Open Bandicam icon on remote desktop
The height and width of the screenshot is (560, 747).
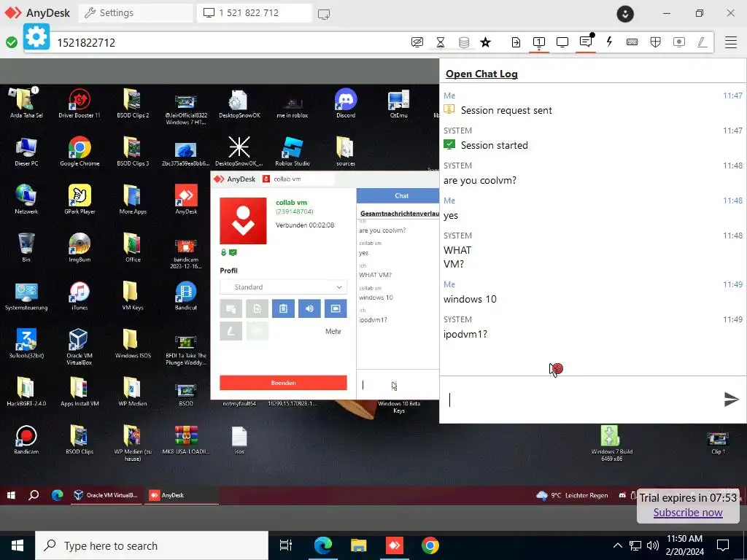[26, 439]
